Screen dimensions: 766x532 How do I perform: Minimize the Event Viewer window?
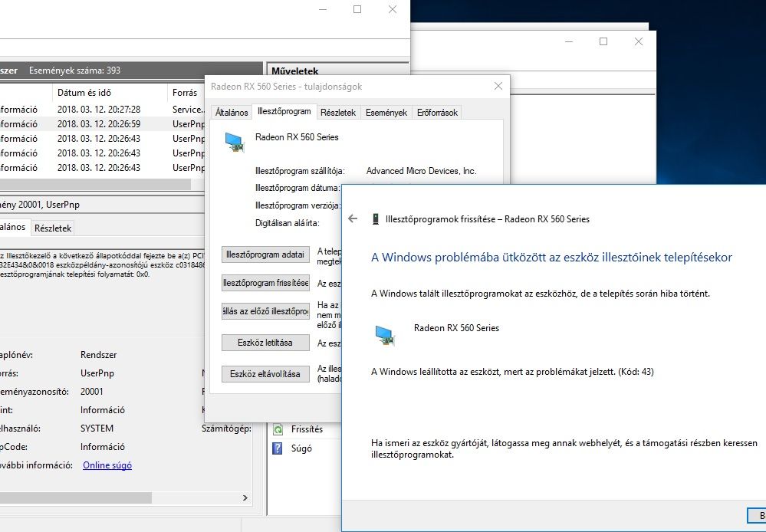[x=322, y=9]
